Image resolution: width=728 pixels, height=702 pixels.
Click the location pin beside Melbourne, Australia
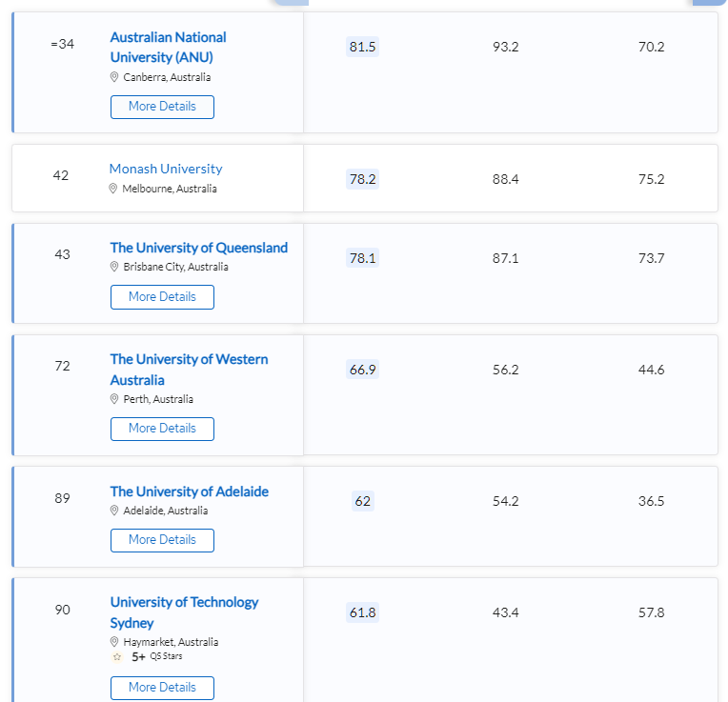coord(113,189)
